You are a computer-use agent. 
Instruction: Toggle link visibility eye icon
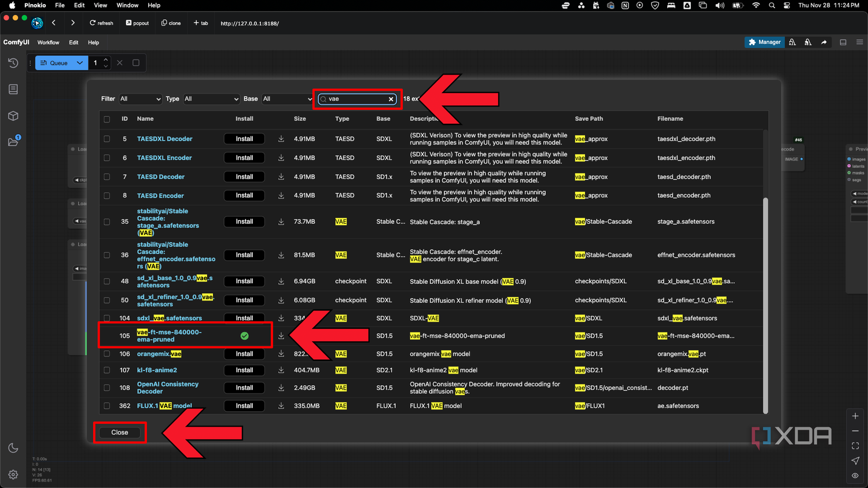(x=855, y=476)
